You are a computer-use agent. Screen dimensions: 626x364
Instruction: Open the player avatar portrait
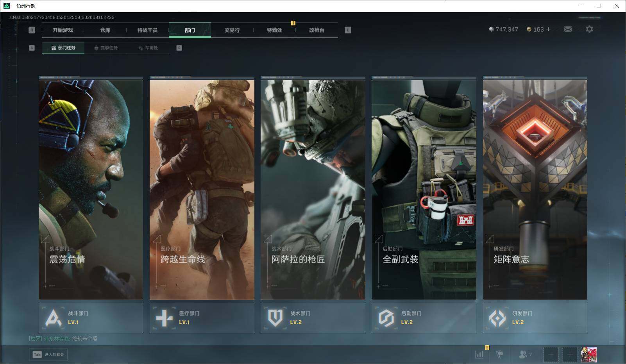tap(589, 355)
